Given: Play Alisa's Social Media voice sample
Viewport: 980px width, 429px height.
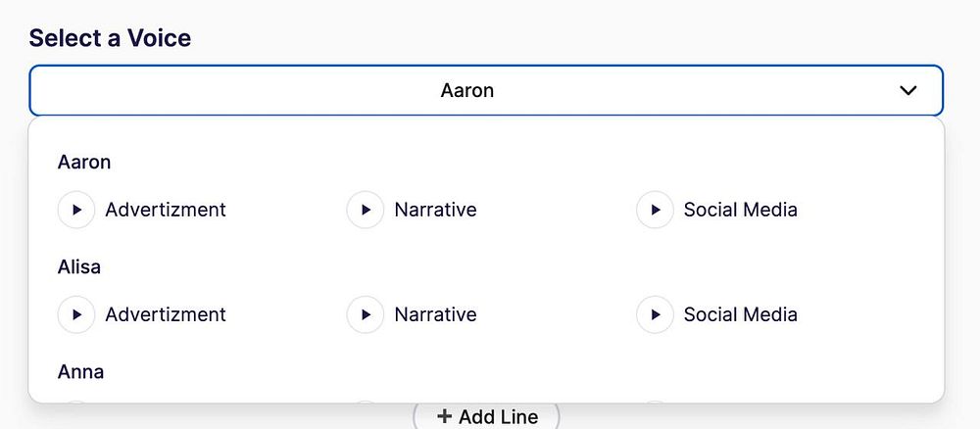Looking at the screenshot, I should 655,314.
